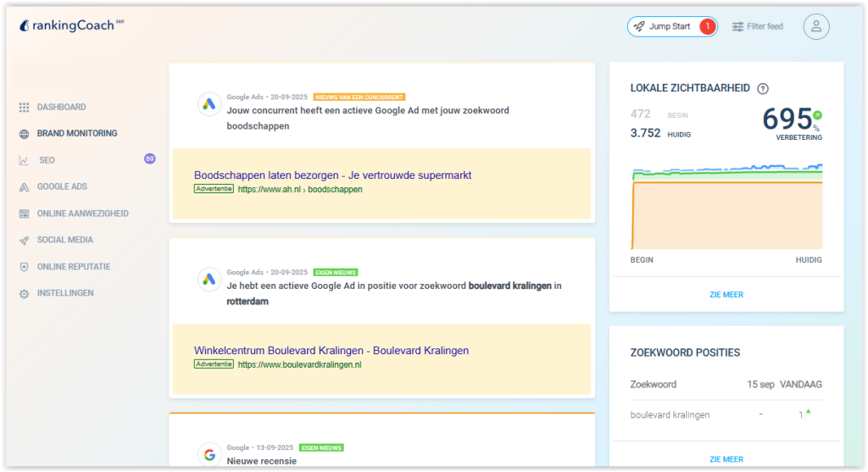This screenshot has width=868, height=472.
Task: Open the Boodschappen laten bezorgen ad link
Action: click(332, 175)
